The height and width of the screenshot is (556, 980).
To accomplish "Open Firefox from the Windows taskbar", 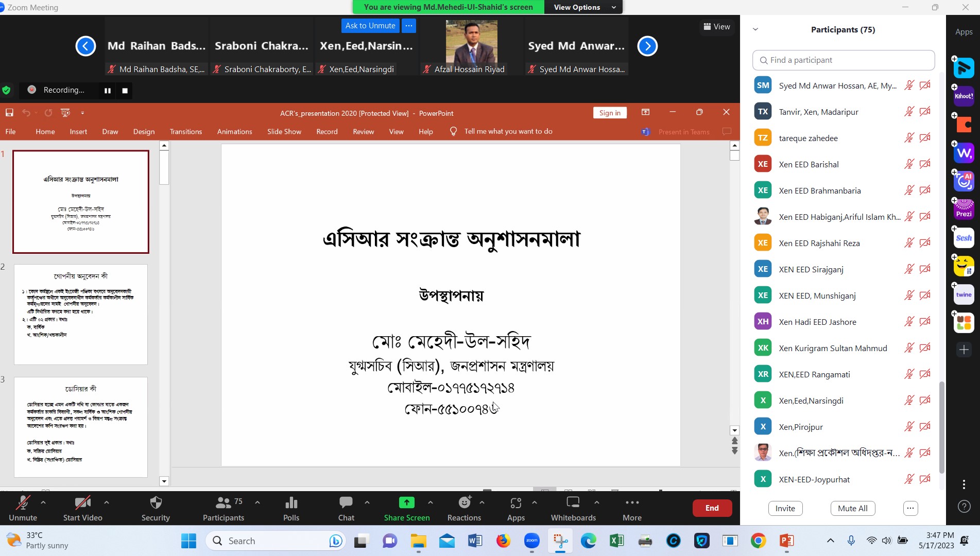I will coord(503,541).
